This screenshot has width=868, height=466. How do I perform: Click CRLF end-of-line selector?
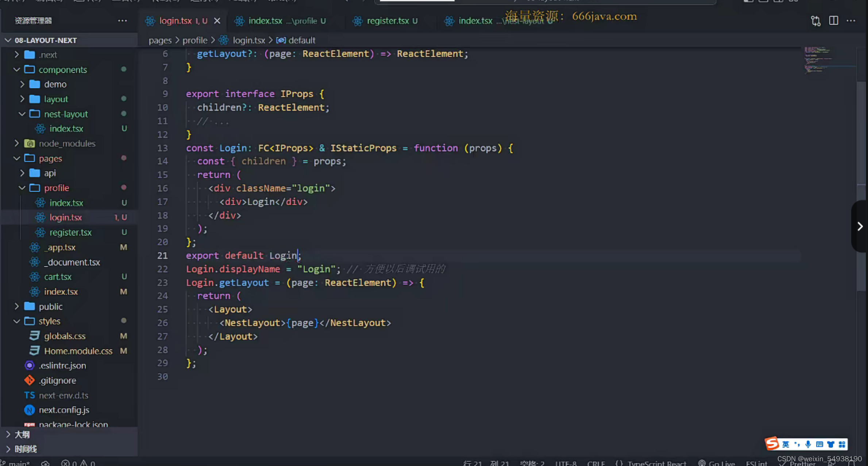click(x=596, y=463)
